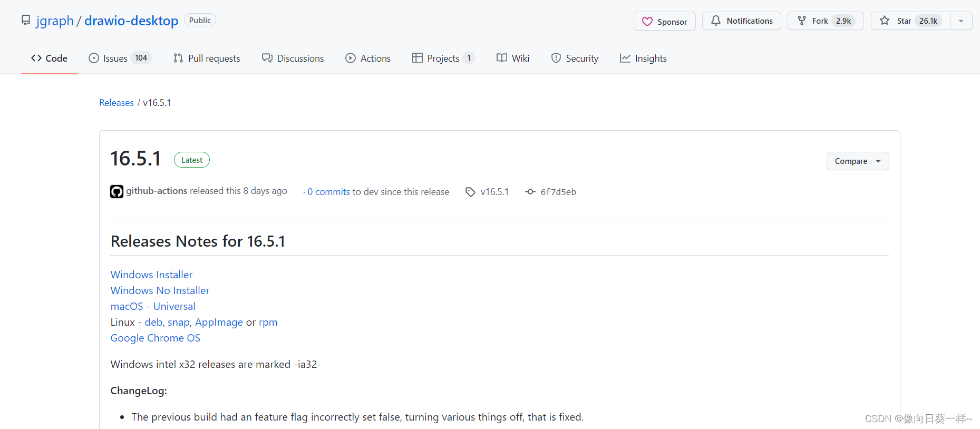Image resolution: width=980 pixels, height=429 pixels.
Task: View 0 commits to dev link
Action: (x=329, y=192)
